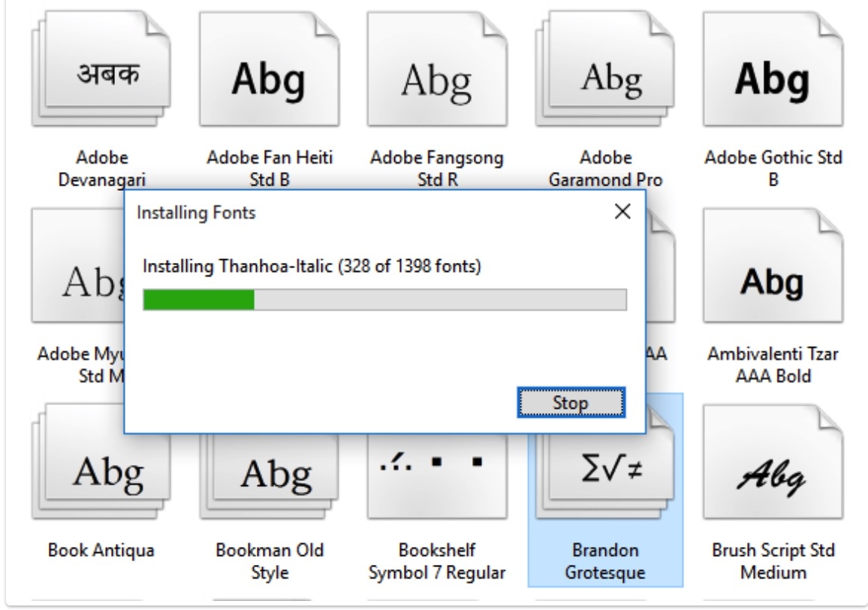Click the 'Bookman Old Style' label
The image size is (868, 610).
[x=270, y=560]
